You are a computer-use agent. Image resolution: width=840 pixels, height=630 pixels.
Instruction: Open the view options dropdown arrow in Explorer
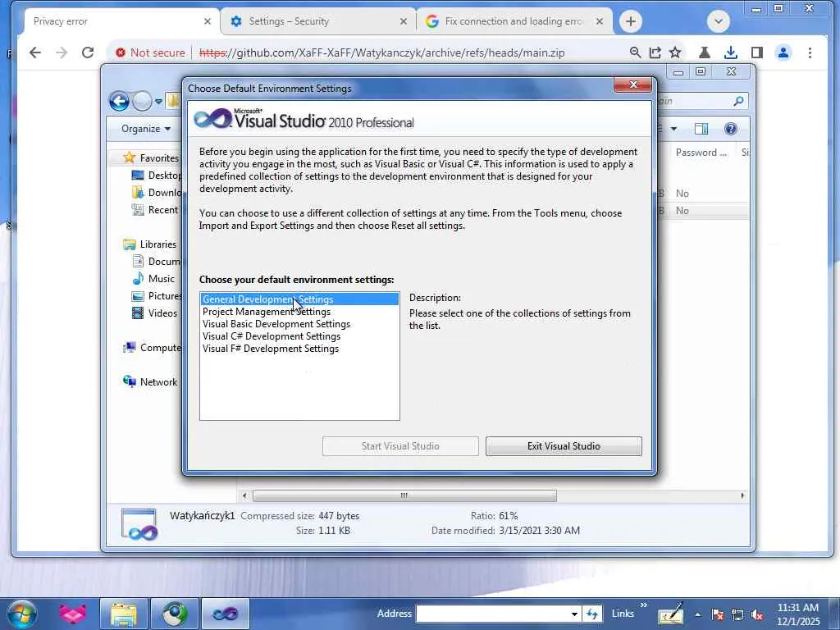pyautogui.click(x=673, y=129)
